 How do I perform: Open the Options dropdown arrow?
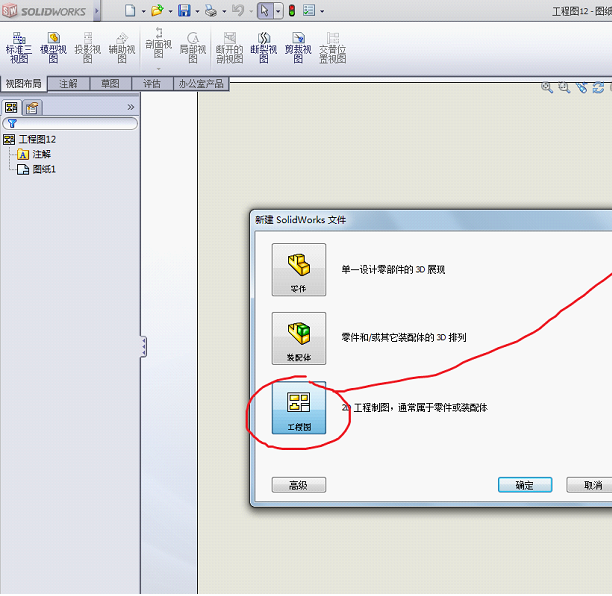(x=322, y=11)
